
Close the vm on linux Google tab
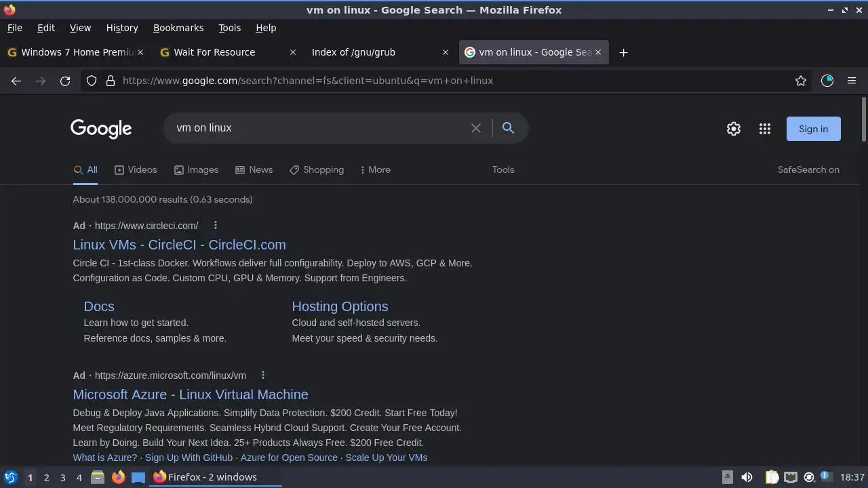tap(598, 52)
